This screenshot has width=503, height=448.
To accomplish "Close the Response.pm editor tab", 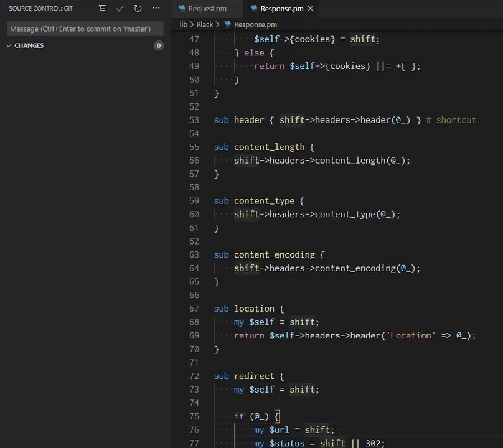I will (x=309, y=9).
